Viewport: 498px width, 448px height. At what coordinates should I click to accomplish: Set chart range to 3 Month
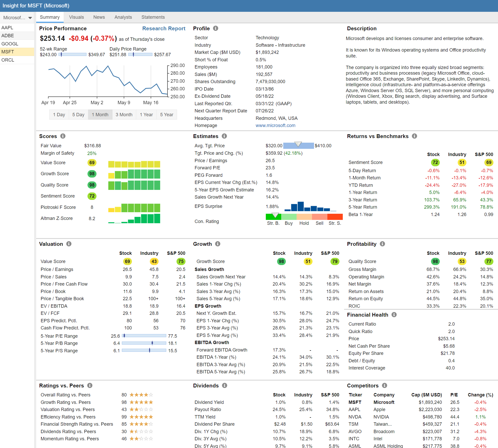pos(124,115)
